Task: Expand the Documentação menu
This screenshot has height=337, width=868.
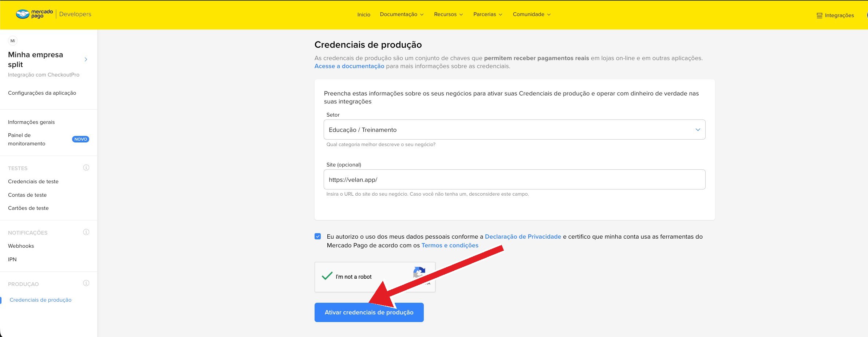Action: (402, 14)
